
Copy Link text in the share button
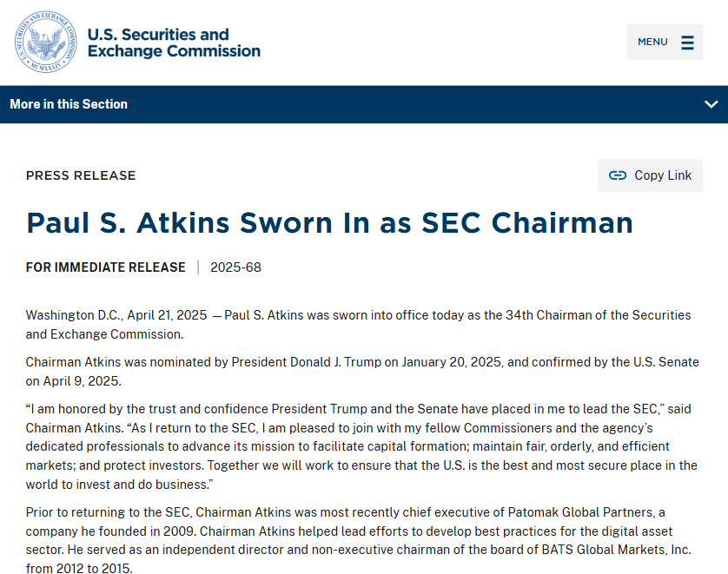(663, 175)
